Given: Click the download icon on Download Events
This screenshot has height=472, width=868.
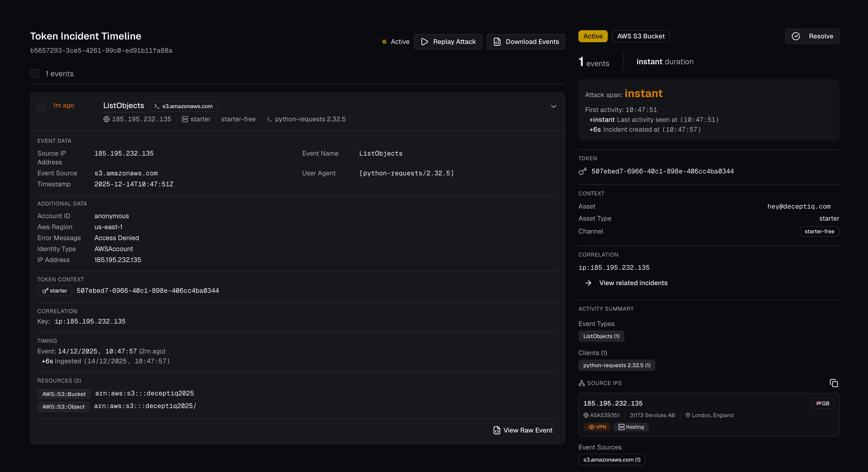Looking at the screenshot, I should click(x=497, y=42).
